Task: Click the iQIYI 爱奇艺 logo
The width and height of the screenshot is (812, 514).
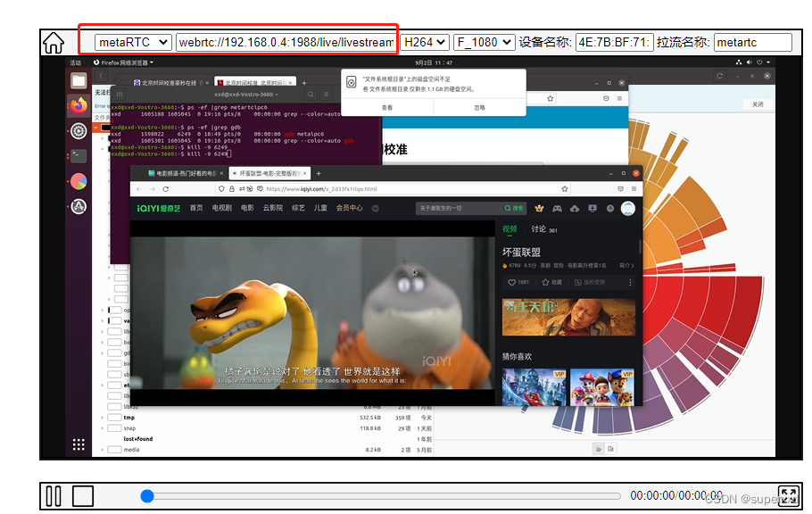Action: tap(159, 208)
